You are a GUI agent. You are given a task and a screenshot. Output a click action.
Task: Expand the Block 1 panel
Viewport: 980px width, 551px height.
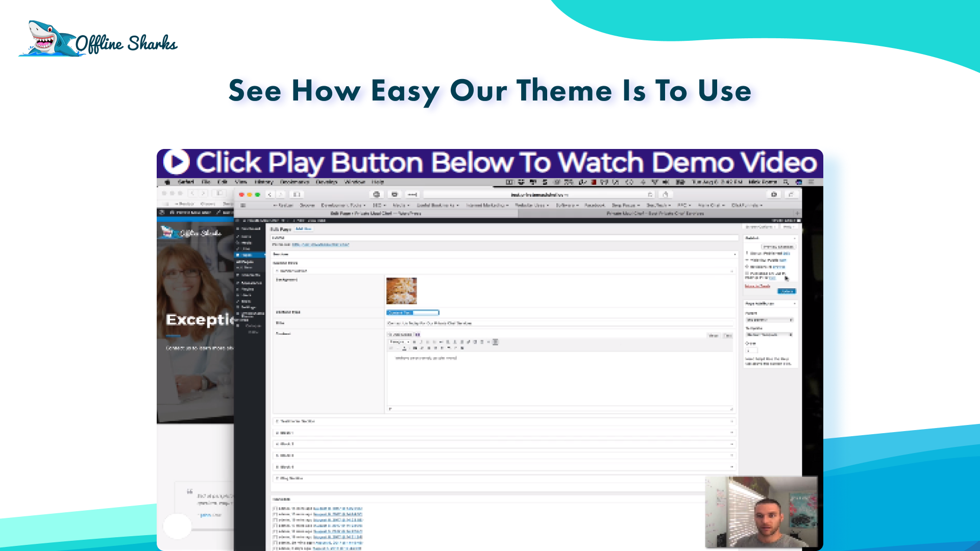(504, 433)
